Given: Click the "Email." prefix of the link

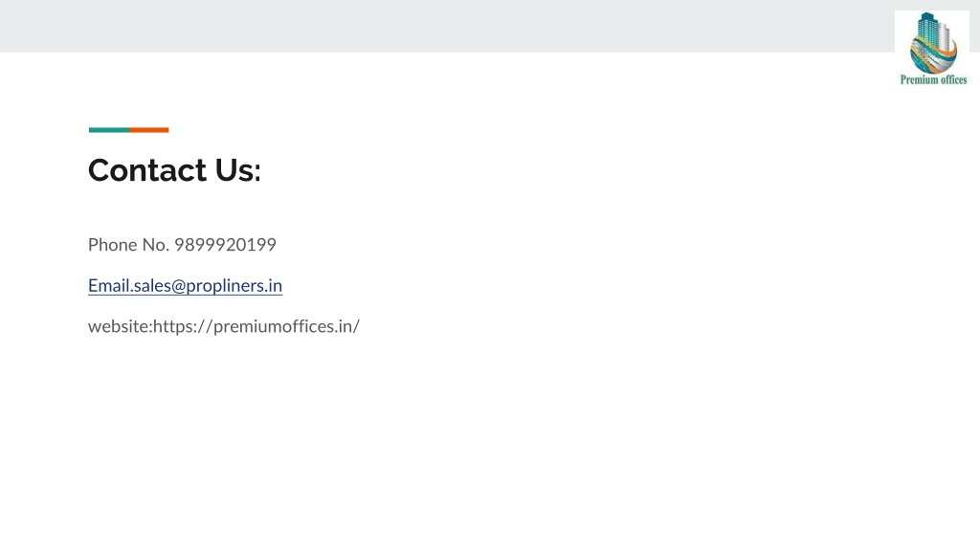Looking at the screenshot, I should point(111,285).
